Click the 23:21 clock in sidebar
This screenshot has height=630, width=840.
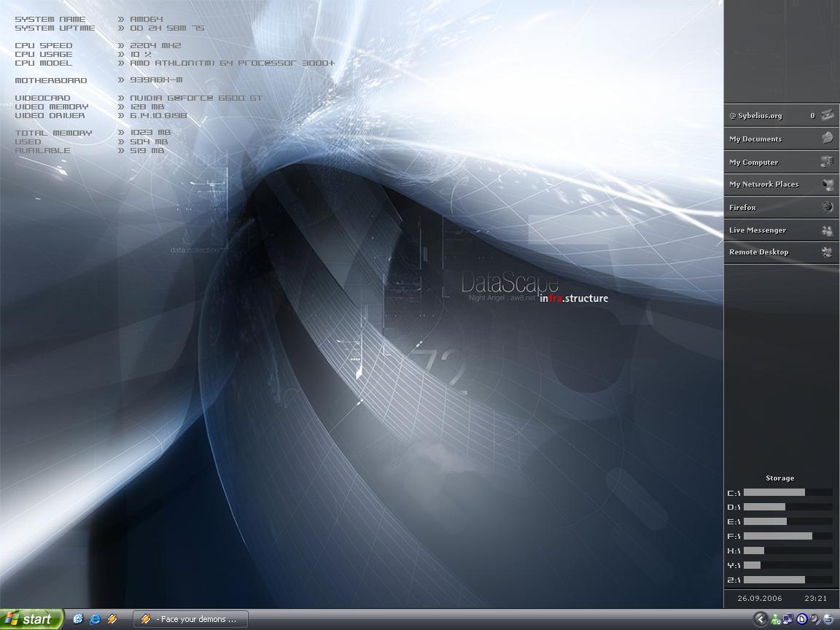pyautogui.click(x=815, y=598)
